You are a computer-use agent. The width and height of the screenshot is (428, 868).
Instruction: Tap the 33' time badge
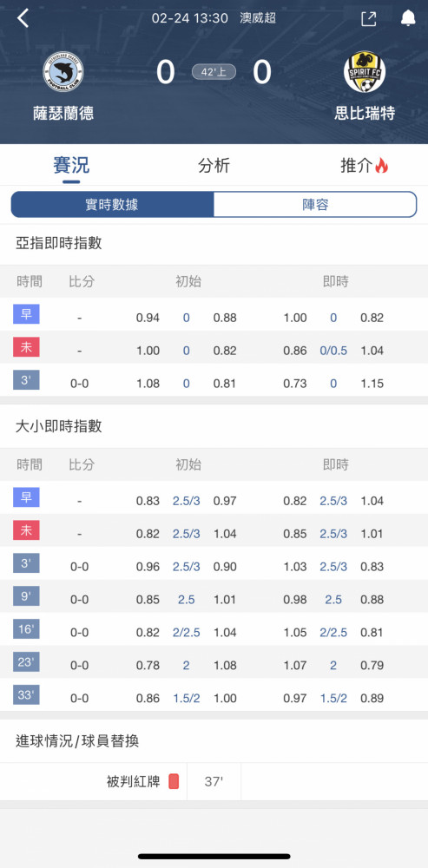coord(26,694)
